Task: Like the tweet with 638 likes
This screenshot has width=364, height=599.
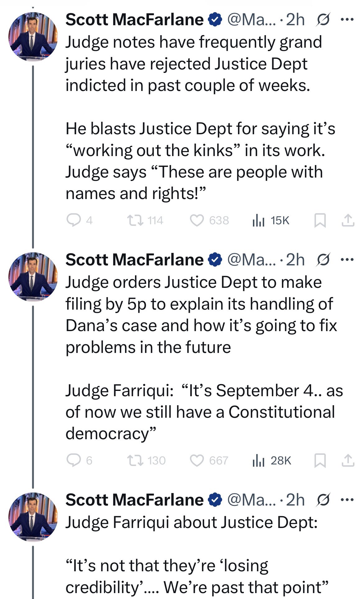Action: [197, 220]
